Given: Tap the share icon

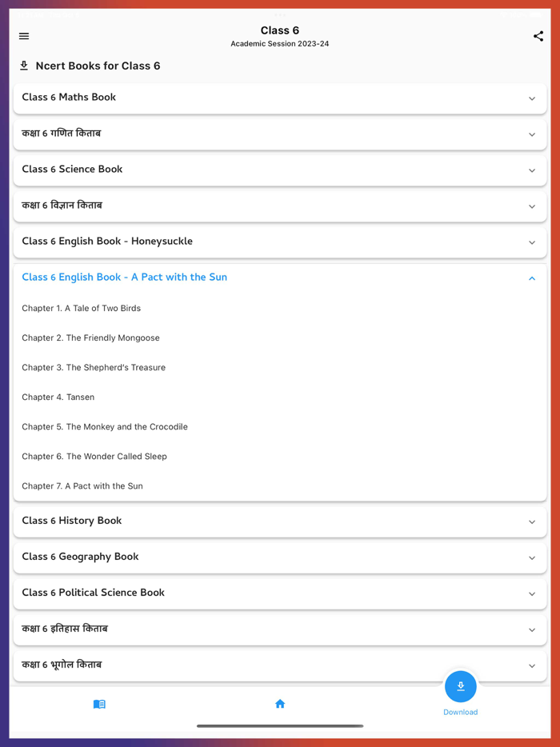Looking at the screenshot, I should tap(538, 36).
